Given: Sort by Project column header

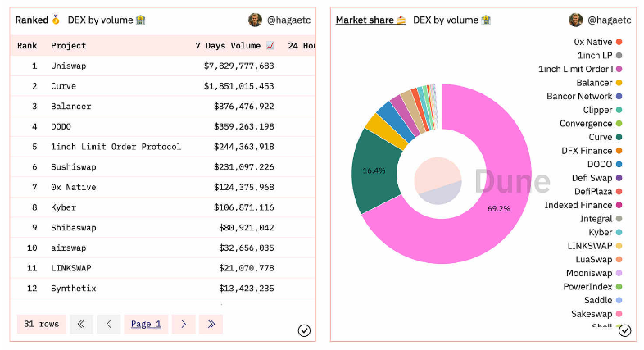Looking at the screenshot, I should click(69, 46).
